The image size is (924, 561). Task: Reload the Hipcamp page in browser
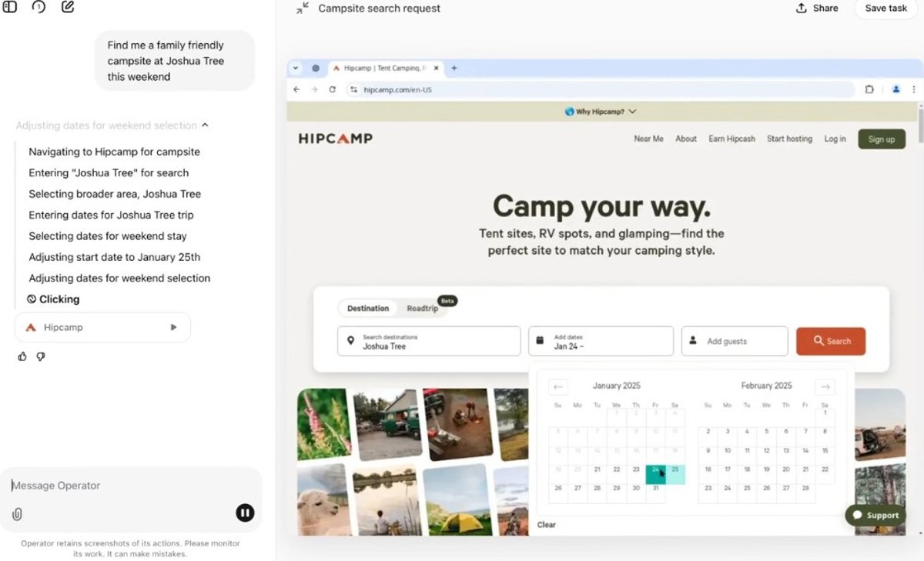pos(333,89)
